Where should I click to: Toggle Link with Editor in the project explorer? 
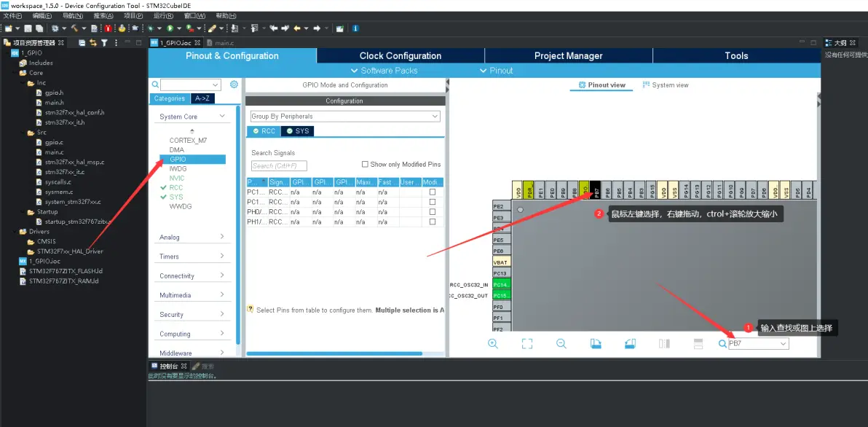point(93,43)
